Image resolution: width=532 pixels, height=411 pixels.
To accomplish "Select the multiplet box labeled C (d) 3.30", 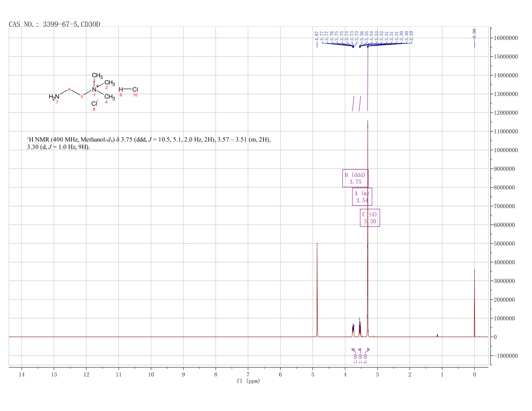I will coord(370,218).
